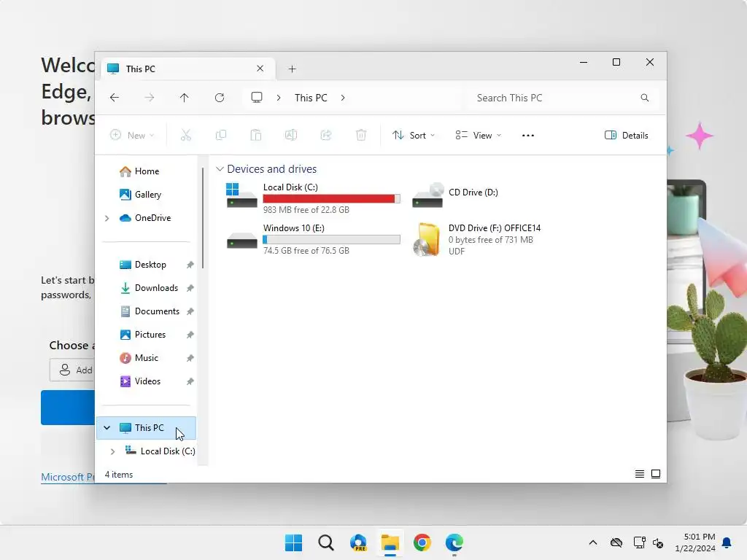
Task: Collapse the Devices and drives group
Action: tap(220, 169)
